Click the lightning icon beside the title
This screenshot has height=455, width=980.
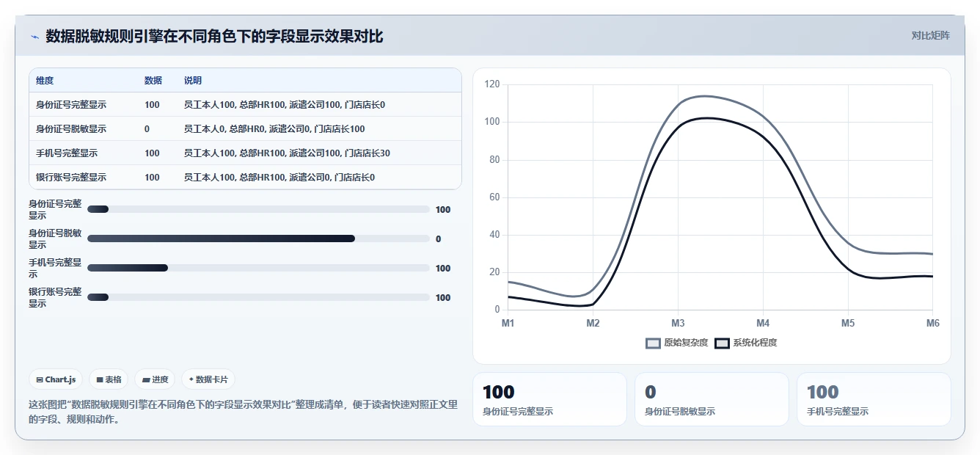tap(34, 37)
